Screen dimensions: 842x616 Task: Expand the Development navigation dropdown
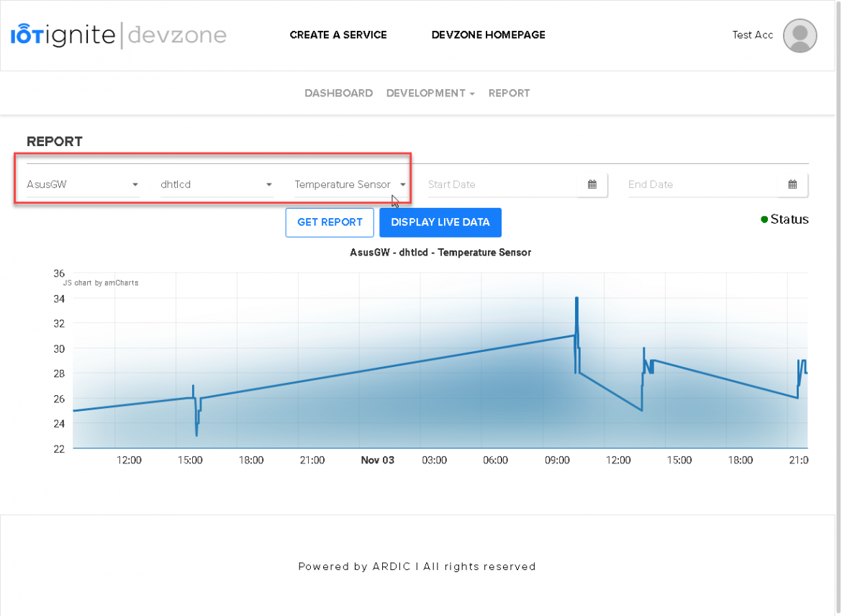(473, 93)
